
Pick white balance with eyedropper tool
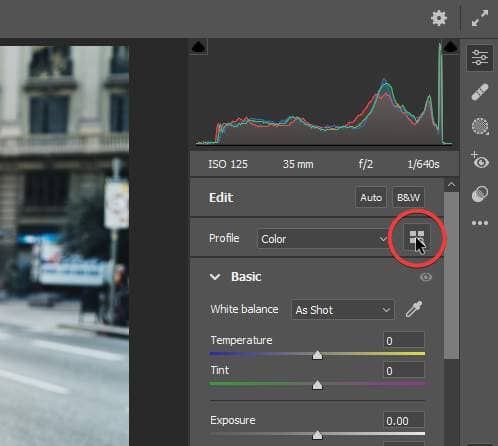pos(414,309)
